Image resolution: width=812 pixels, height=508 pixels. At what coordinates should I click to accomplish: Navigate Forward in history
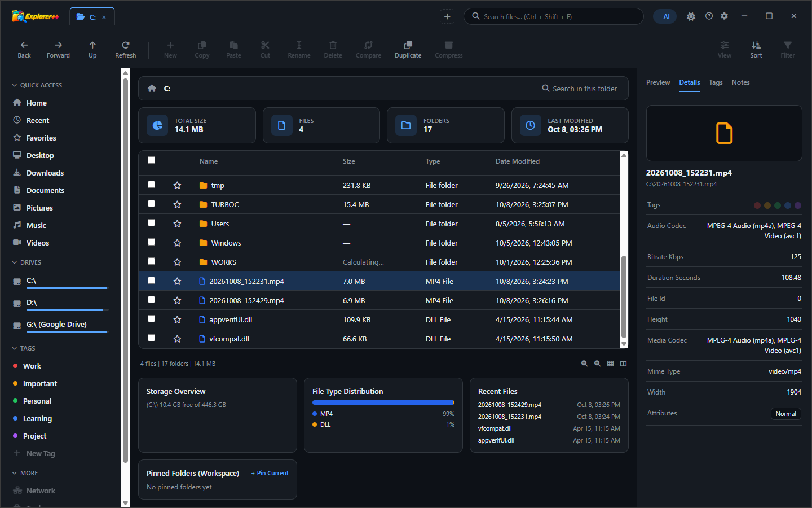click(58, 50)
